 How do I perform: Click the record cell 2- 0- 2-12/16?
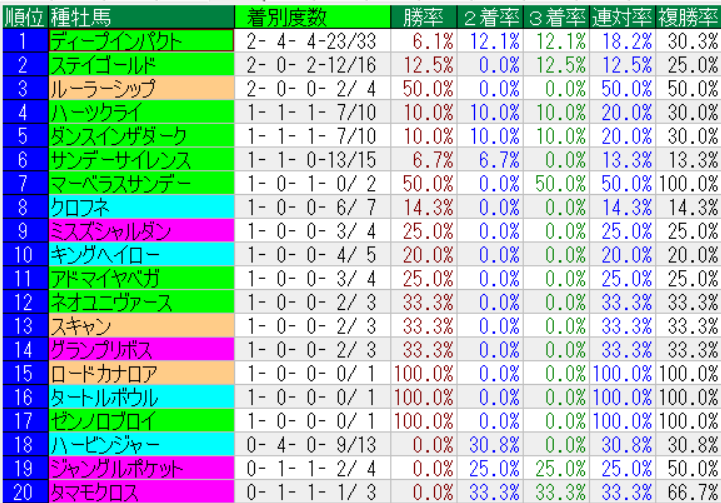point(312,65)
